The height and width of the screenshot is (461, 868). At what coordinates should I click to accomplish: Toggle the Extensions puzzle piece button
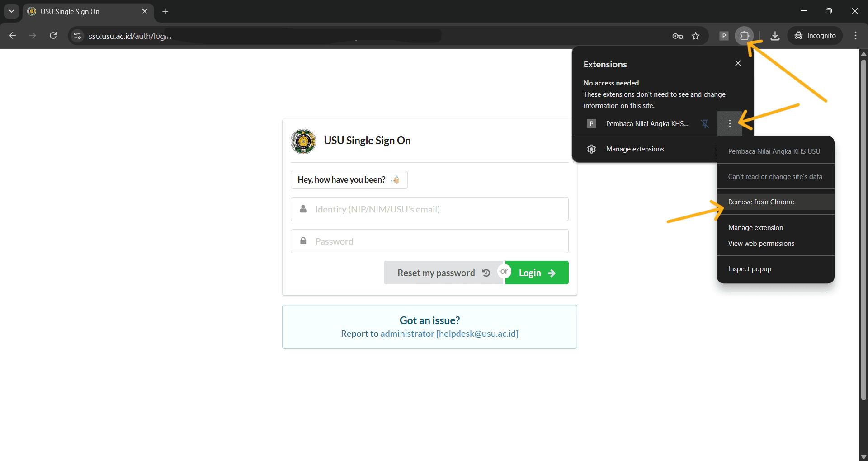pos(744,35)
